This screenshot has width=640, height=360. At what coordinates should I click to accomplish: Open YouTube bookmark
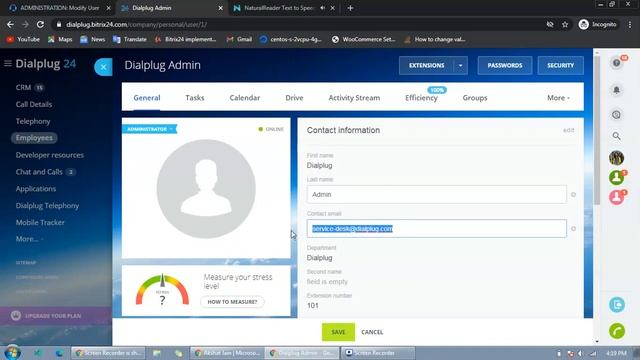(x=23, y=39)
